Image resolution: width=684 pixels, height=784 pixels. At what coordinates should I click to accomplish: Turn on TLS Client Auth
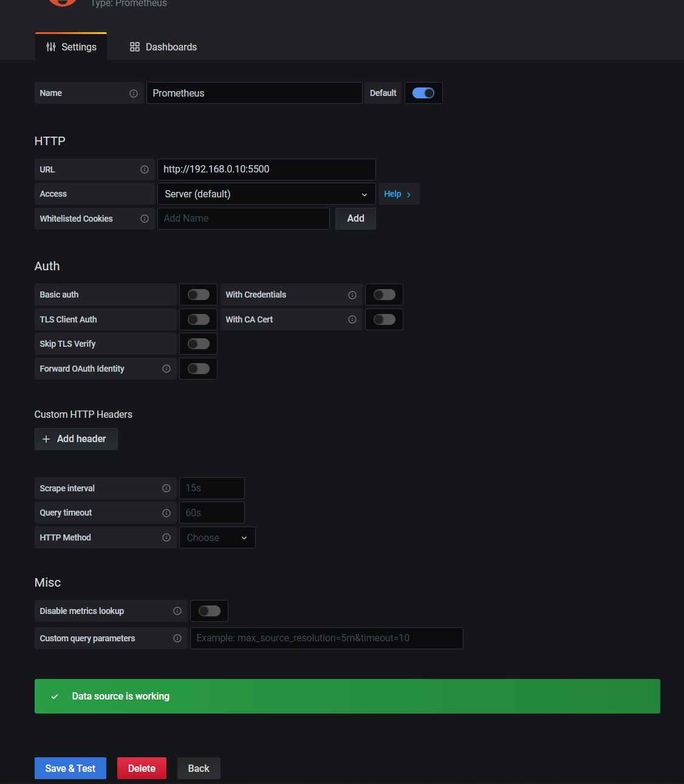coord(199,319)
